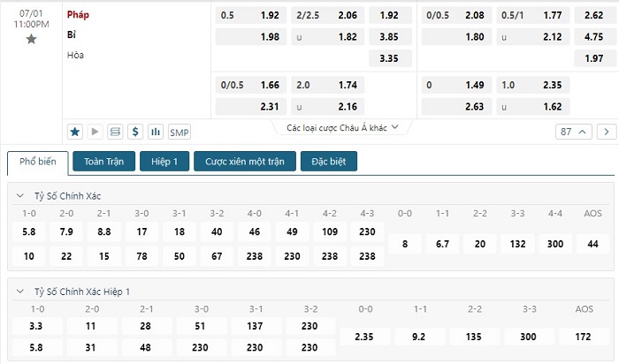Screen dimensions: 619x364
Task: Select the 'Phổ biến' tab
Action: (38, 163)
